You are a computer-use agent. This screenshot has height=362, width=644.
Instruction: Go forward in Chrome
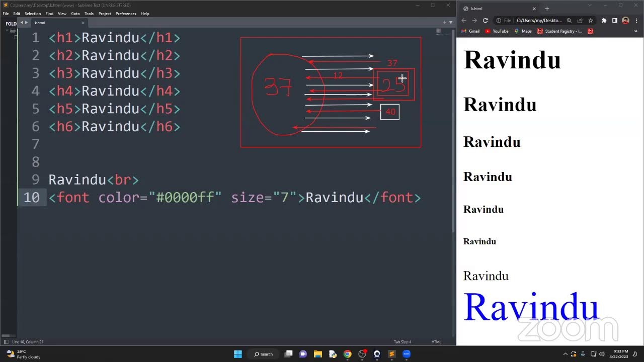click(x=474, y=21)
